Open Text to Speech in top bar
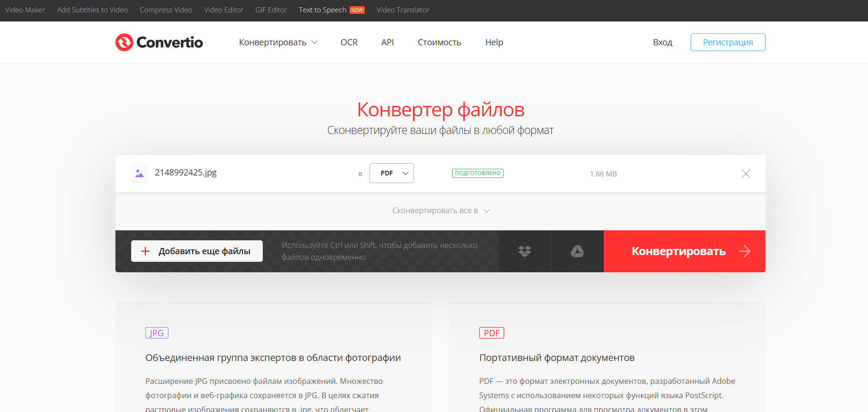Image resolution: width=868 pixels, height=412 pixels. coord(323,10)
